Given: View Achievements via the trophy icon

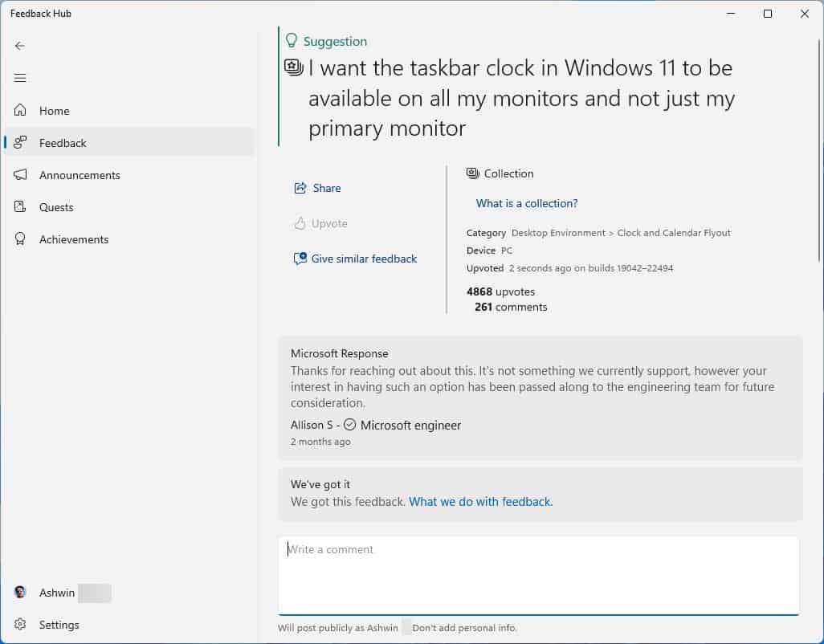Looking at the screenshot, I should pos(19,239).
